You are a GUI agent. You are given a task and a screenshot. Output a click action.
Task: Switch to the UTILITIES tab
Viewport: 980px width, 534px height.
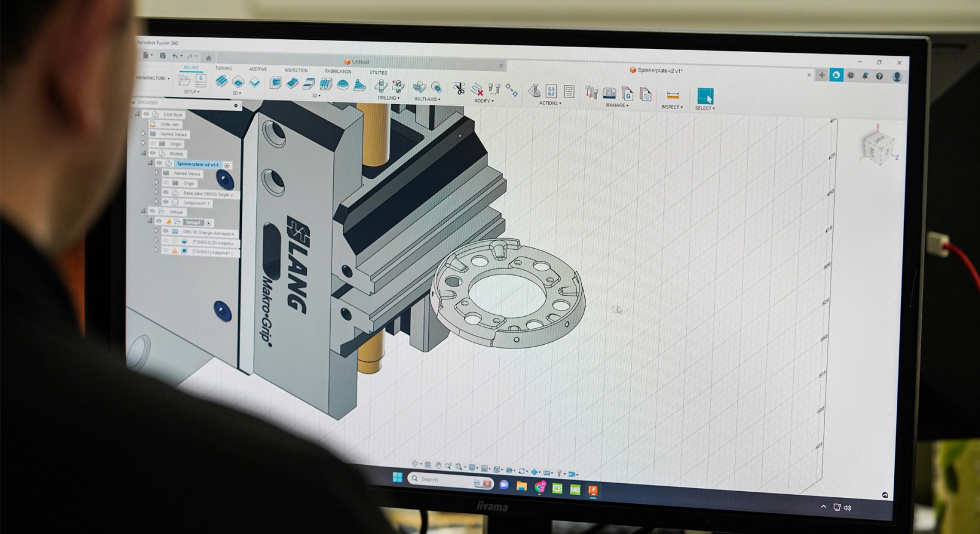tap(378, 73)
